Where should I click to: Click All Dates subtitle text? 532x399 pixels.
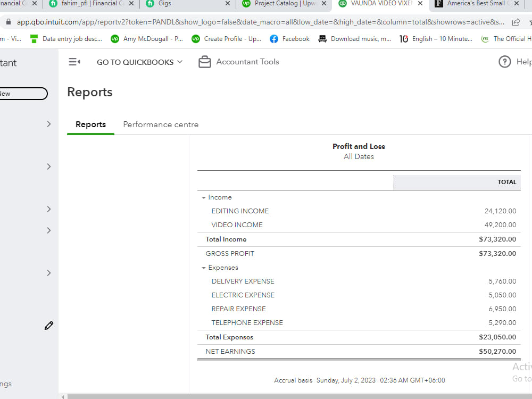point(359,157)
